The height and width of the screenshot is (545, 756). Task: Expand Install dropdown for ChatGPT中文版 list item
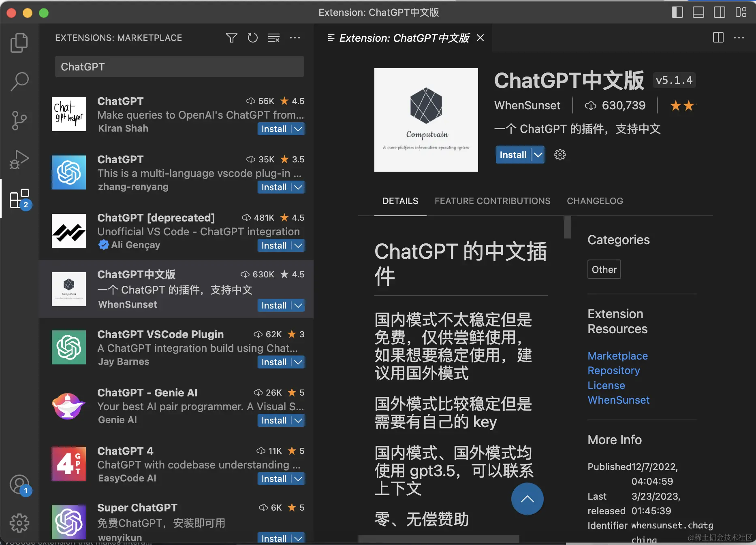coord(298,306)
